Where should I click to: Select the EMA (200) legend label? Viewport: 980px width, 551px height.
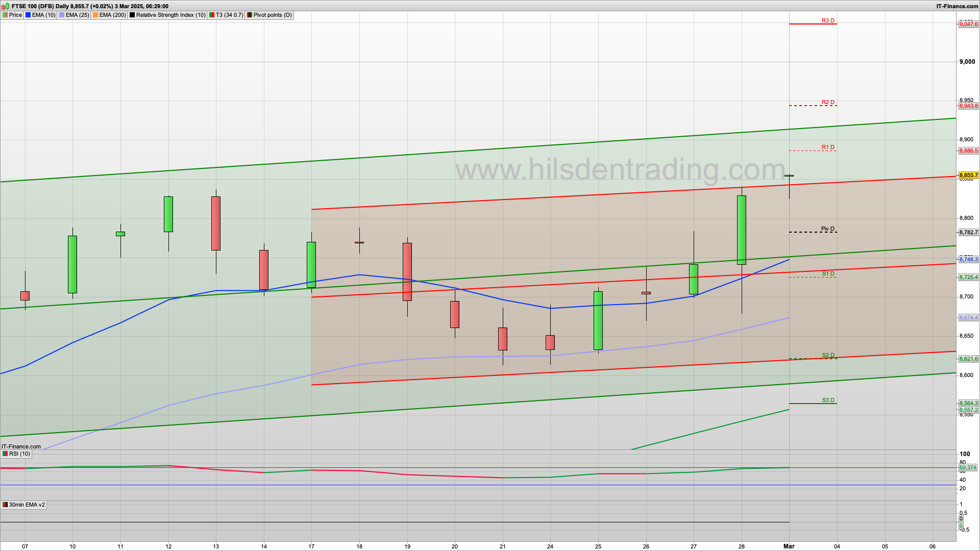(112, 15)
